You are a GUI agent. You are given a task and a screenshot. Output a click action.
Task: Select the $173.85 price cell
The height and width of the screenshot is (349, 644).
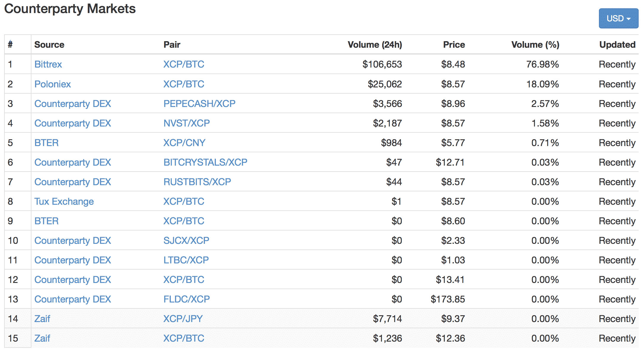(448, 299)
